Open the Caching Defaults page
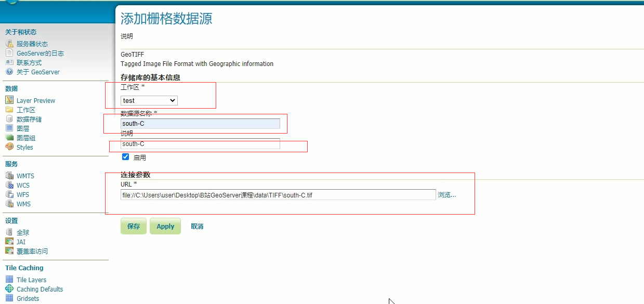This screenshot has width=644, height=304. click(40, 289)
